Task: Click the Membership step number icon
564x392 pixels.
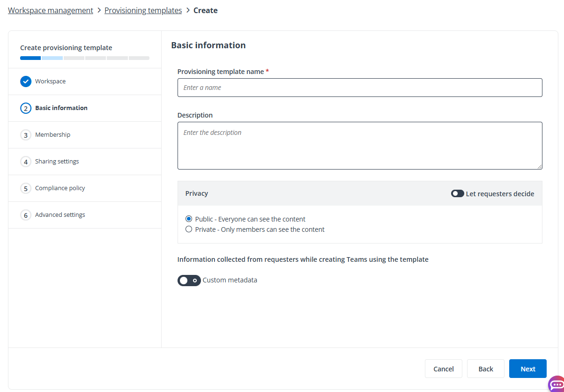Action: click(26, 134)
